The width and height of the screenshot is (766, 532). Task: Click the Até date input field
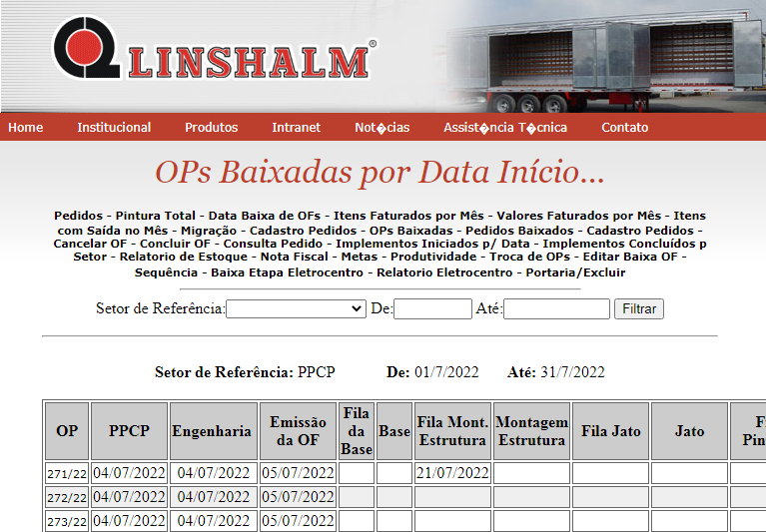tap(556, 309)
